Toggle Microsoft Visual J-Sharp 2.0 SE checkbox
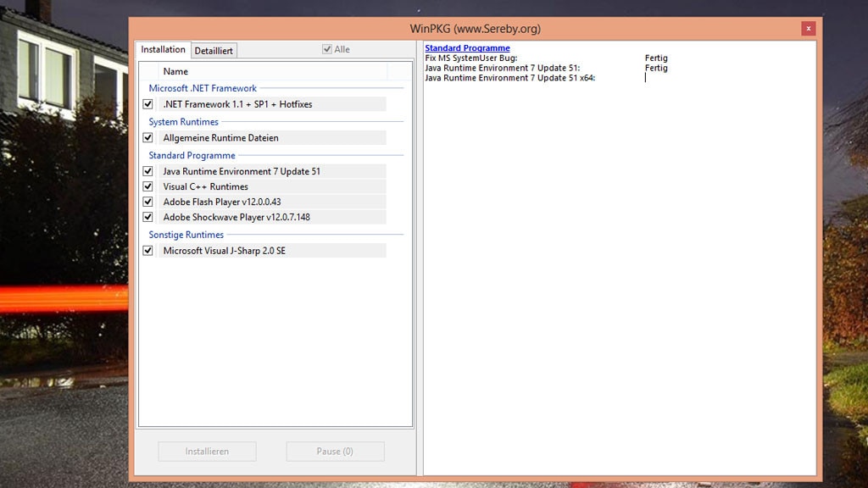 tap(147, 251)
